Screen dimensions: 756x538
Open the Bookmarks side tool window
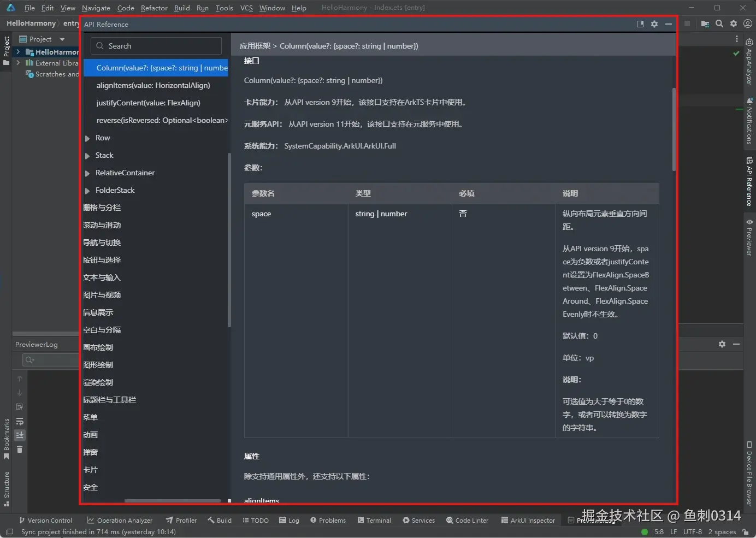click(7, 439)
